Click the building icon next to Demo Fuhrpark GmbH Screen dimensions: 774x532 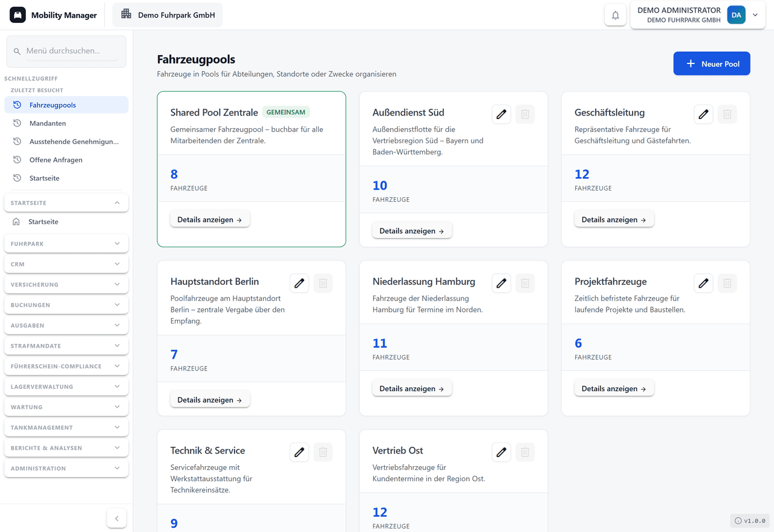point(126,14)
